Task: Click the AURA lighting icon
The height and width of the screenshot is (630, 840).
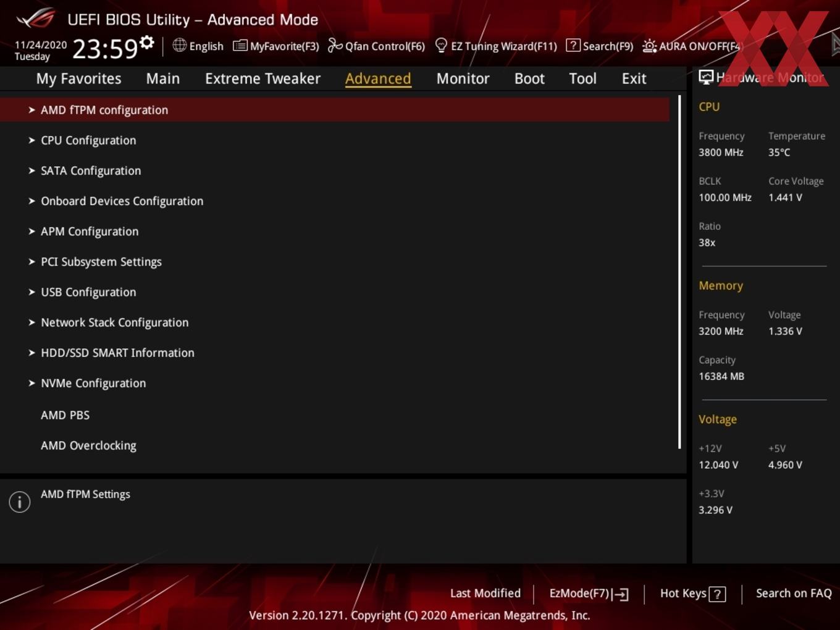Action: [649, 46]
